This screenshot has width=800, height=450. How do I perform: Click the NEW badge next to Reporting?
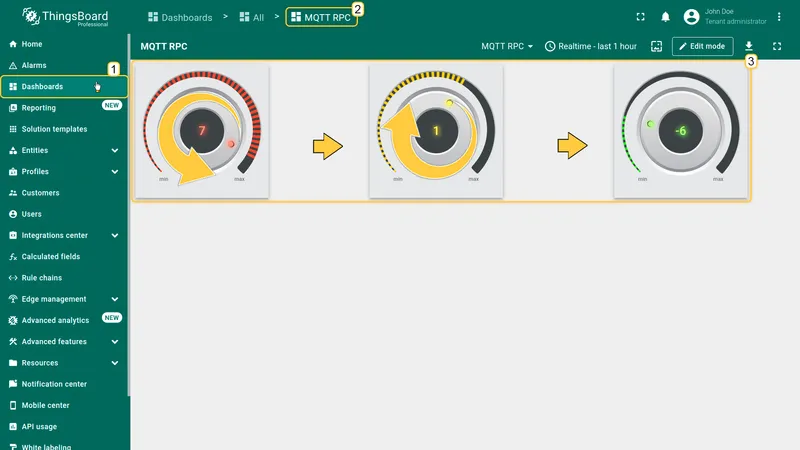click(112, 105)
